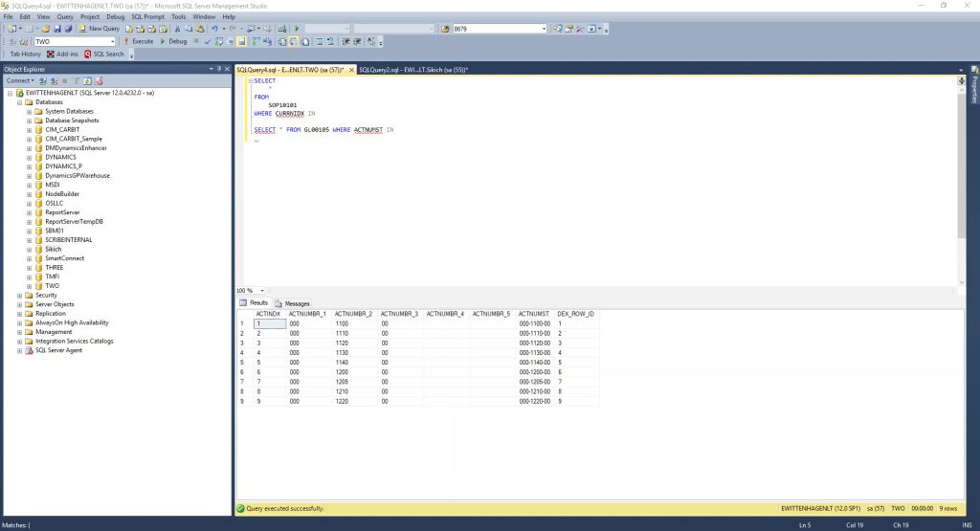Open the TWO database dropdown
Viewport: 980px width, 531px height.
112,41
